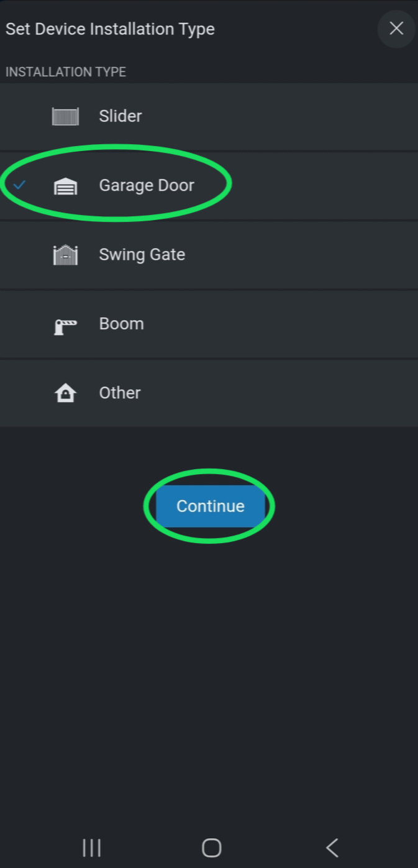Tap the Garage Door label text
418x868 pixels.
(x=147, y=185)
